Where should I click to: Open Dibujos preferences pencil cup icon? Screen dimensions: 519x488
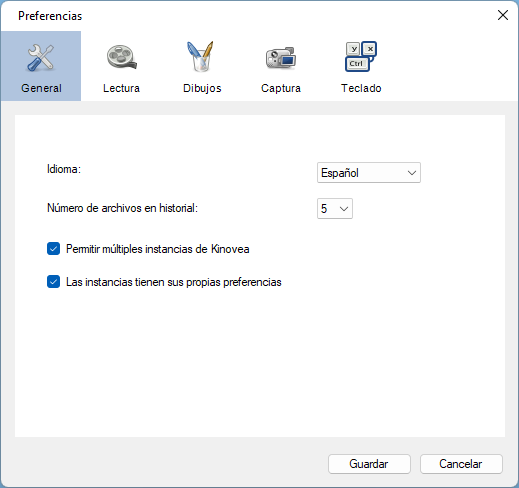pos(201,56)
